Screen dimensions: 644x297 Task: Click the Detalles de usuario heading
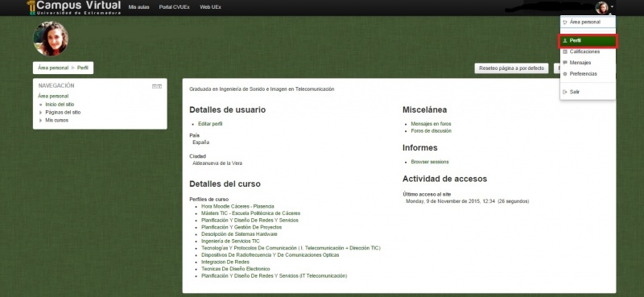(228, 110)
